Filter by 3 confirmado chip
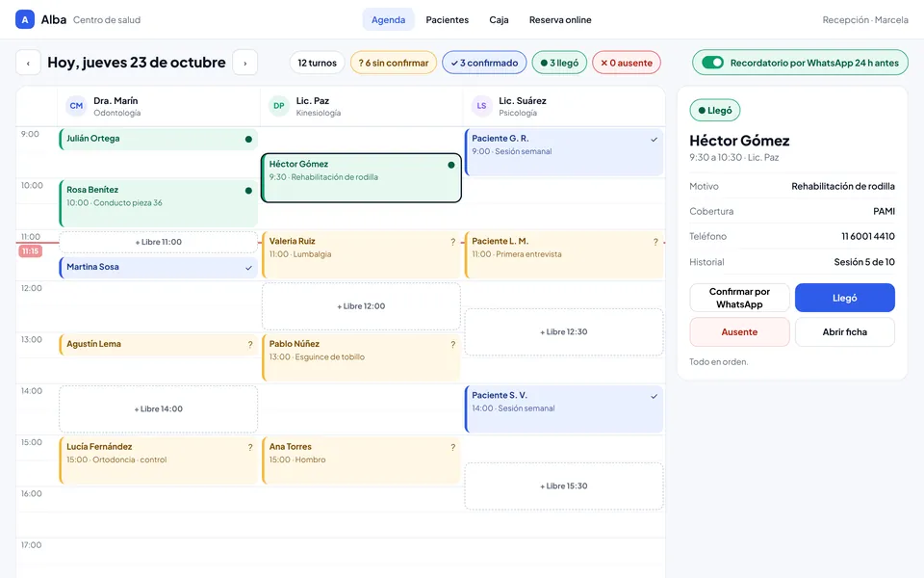 (x=484, y=63)
